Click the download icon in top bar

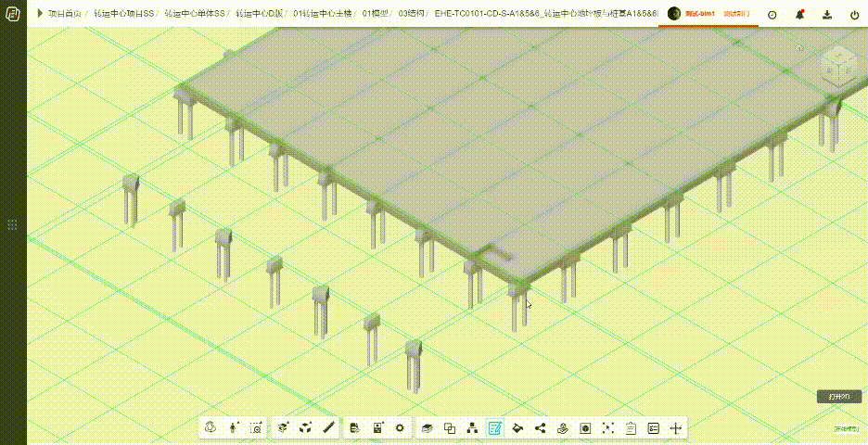[x=826, y=15]
